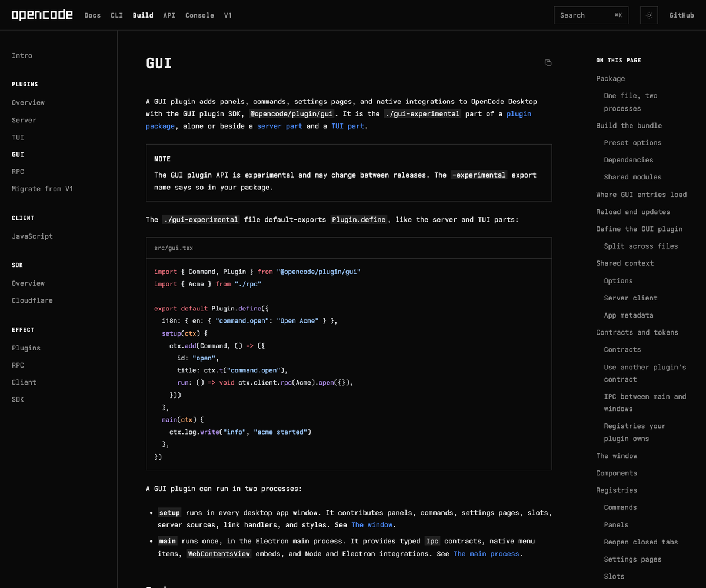Select the Cloudflare SDK page

click(x=32, y=300)
